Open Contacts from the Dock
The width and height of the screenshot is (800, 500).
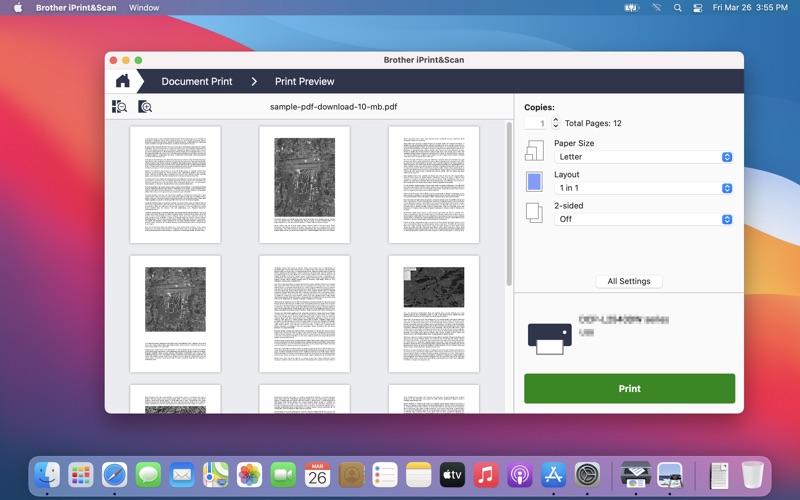point(351,475)
